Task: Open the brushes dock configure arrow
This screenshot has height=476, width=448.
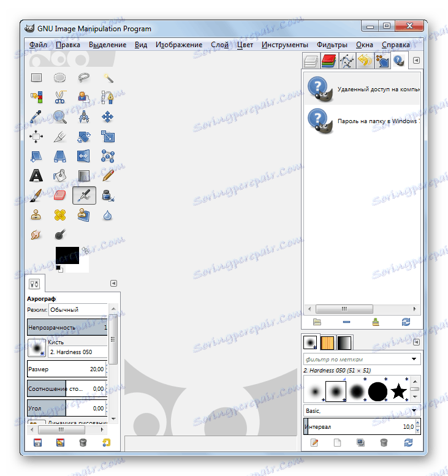Action: [x=416, y=342]
